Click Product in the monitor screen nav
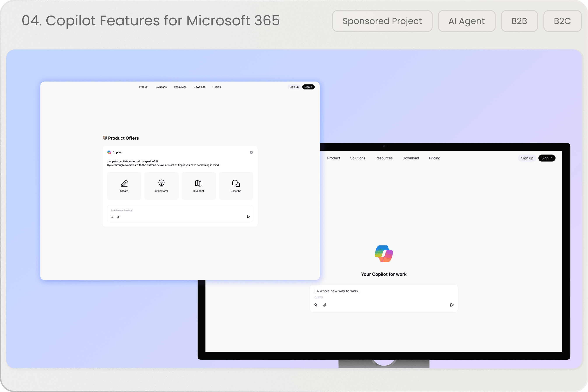 pyautogui.click(x=334, y=158)
